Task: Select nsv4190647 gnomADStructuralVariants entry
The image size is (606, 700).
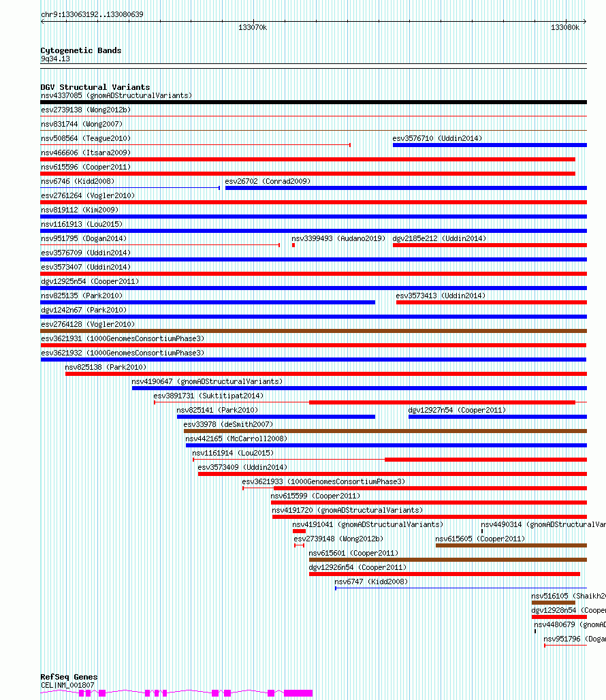Action: pyautogui.click(x=208, y=381)
